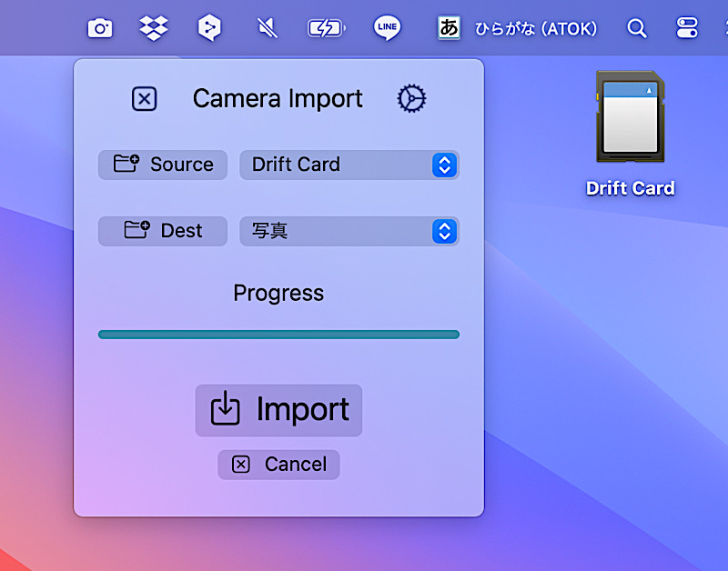Open the 写真 destination dropdown
Screen dimensions: 728x571
pos(349,231)
